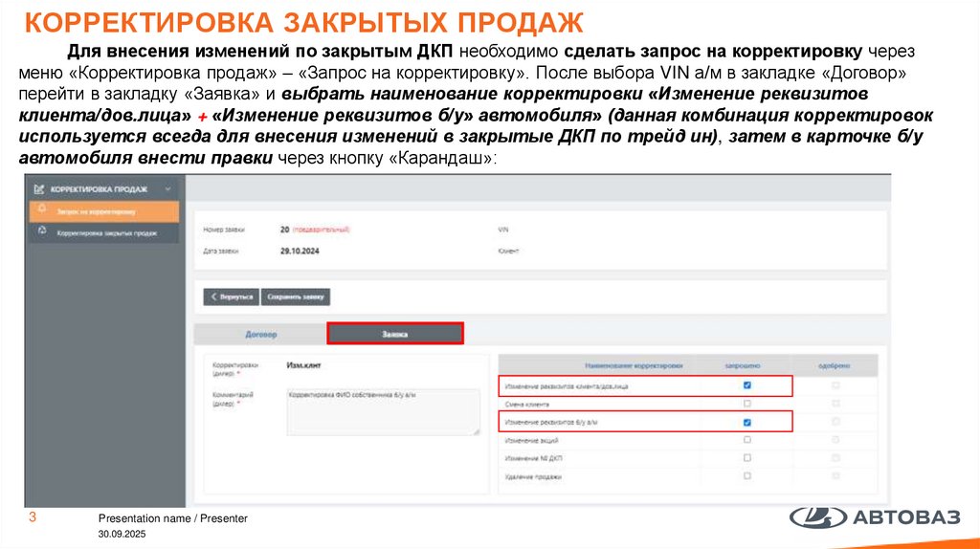
Task: Click одобрено checkbox for Смена клиента
Action: coord(835,404)
